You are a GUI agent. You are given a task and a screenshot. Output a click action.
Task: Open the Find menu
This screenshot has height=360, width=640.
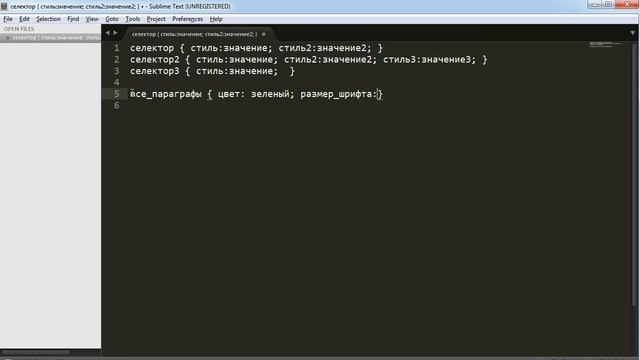[x=73, y=19]
